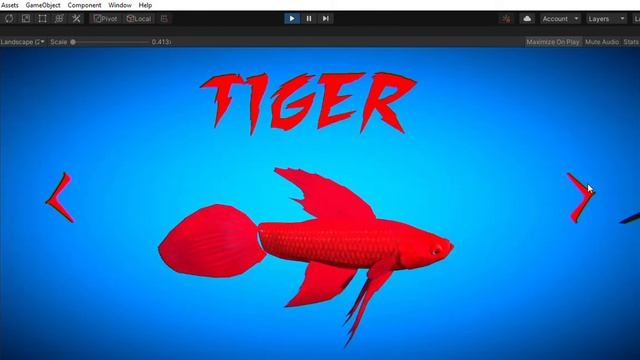Click the 0.413 scale value
Screen dimensions: 640x360
(161, 42)
